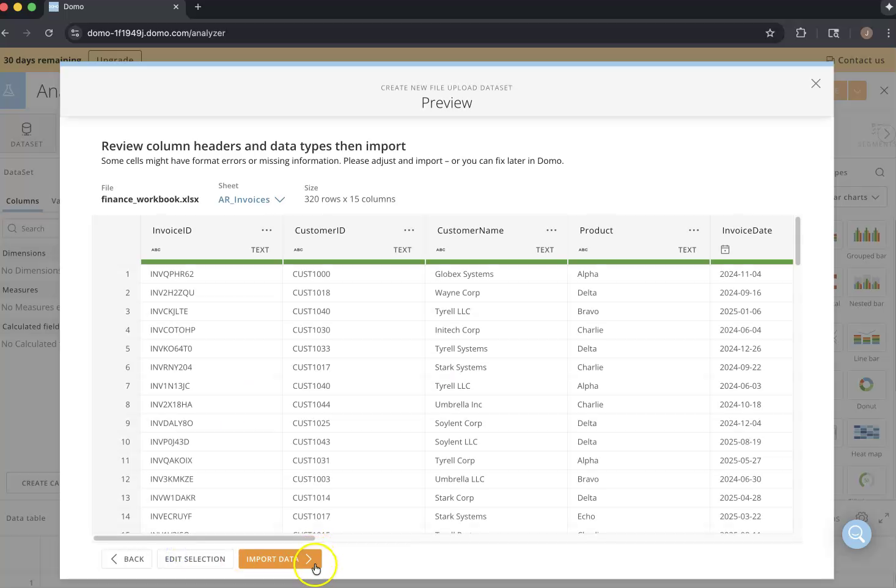Click cell Initech Corp

(x=457, y=330)
